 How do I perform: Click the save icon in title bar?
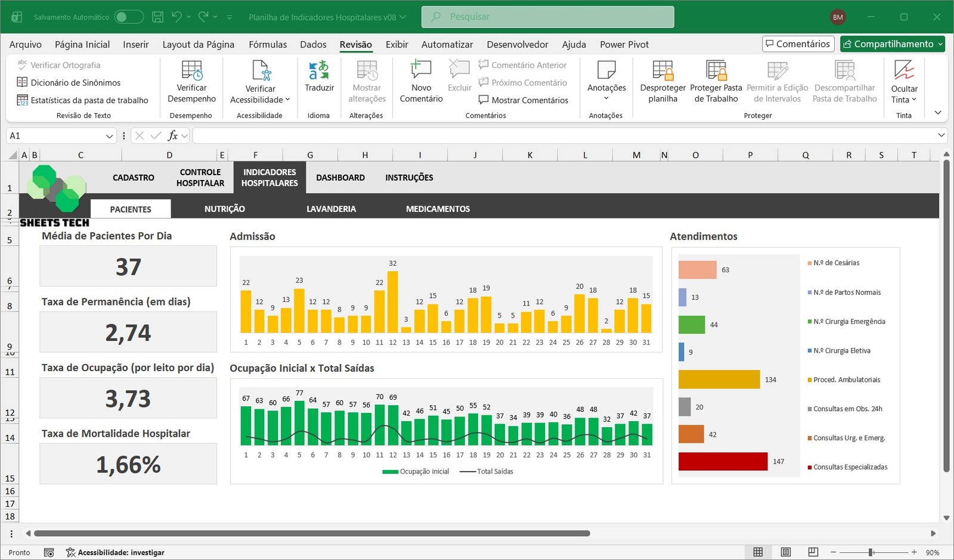[157, 17]
